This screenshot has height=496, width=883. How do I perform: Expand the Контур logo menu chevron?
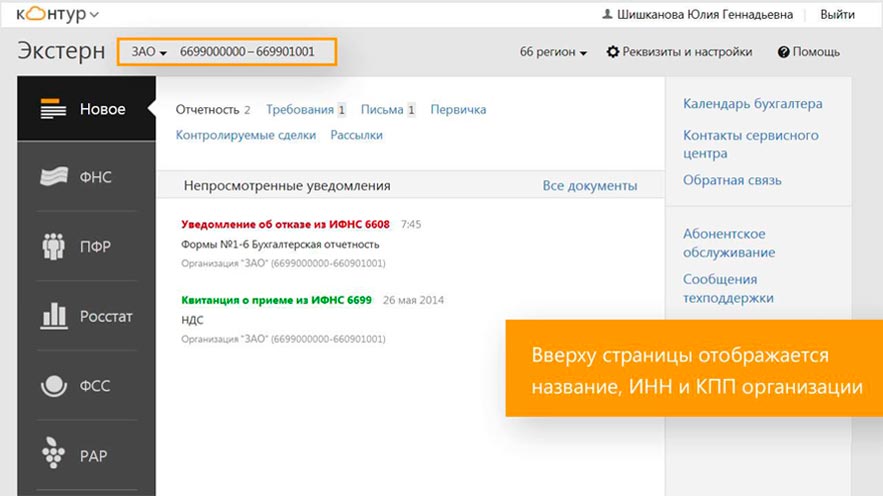click(x=94, y=15)
